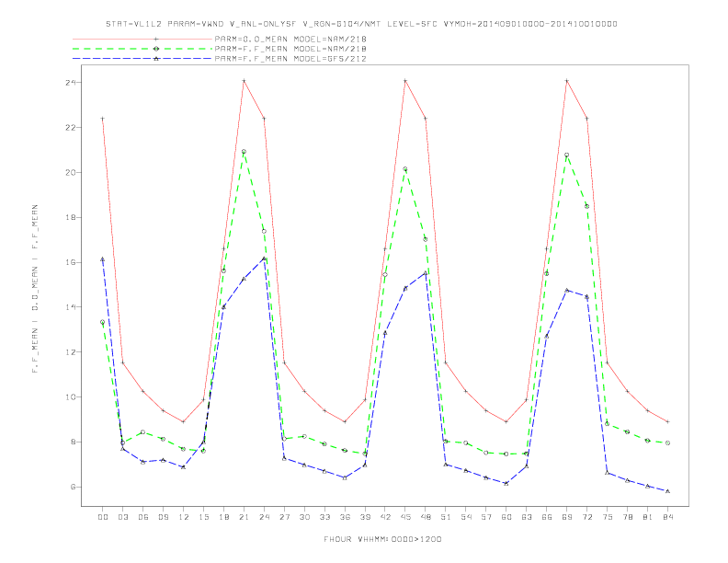Click x-axis tick label 78

tap(627, 517)
